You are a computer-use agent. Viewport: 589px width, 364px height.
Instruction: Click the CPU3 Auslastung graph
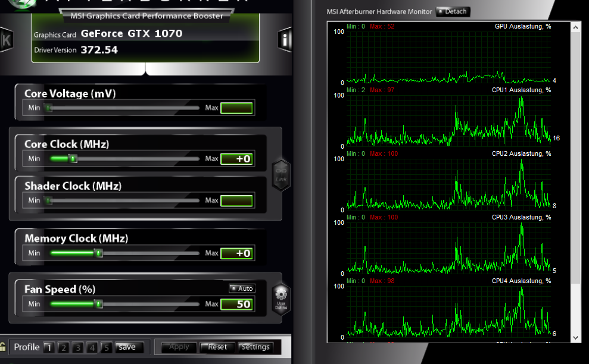448,248
